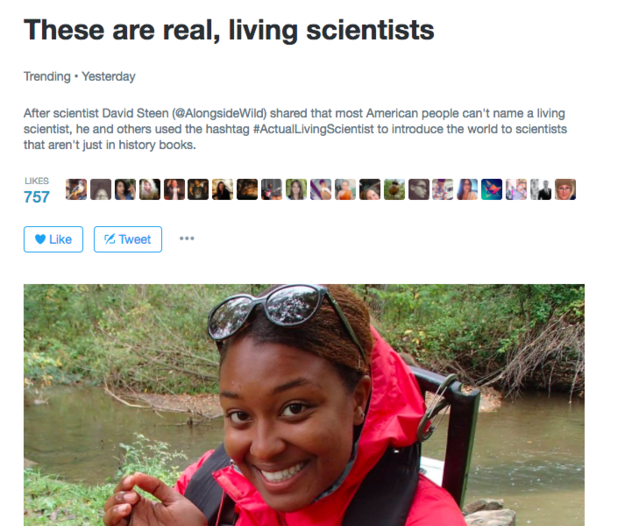
Task: Click the Moment title 'These are real, living scientists'
Action: click(229, 31)
